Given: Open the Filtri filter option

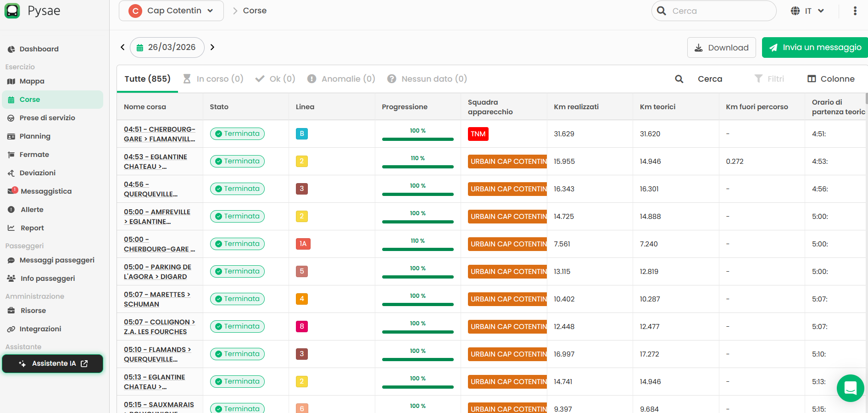Looking at the screenshot, I should [769, 79].
